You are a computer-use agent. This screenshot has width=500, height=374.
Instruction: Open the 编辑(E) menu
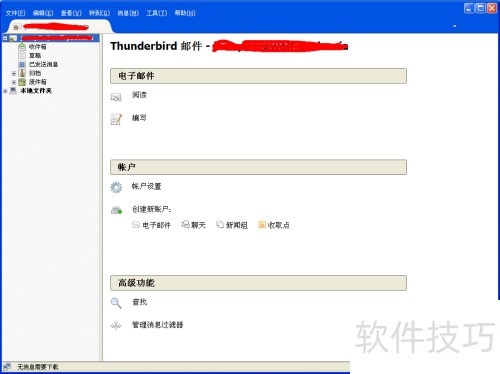click(x=43, y=13)
